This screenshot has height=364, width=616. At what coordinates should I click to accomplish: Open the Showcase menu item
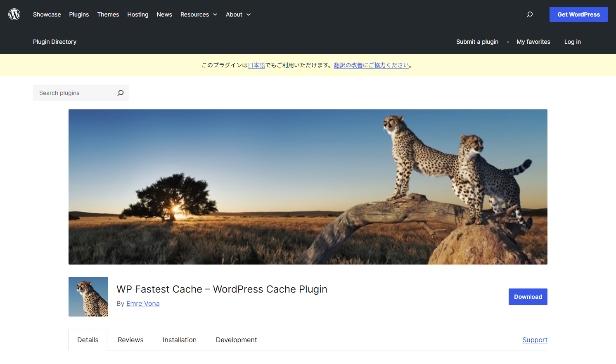point(47,14)
